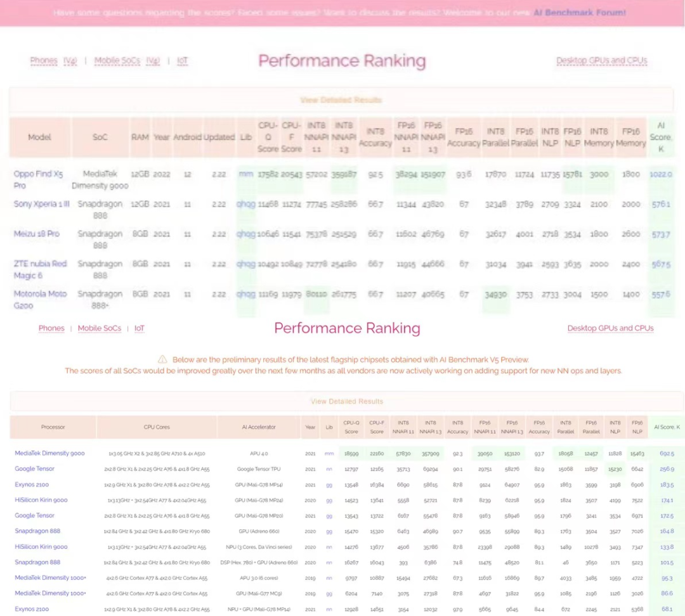The image size is (685, 616).
Task: Click the mm lib link in Oppo row
Action: [x=245, y=174]
